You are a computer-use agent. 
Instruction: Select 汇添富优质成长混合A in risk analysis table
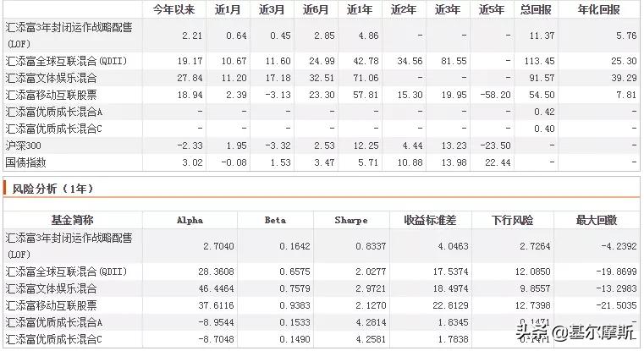click(54, 322)
